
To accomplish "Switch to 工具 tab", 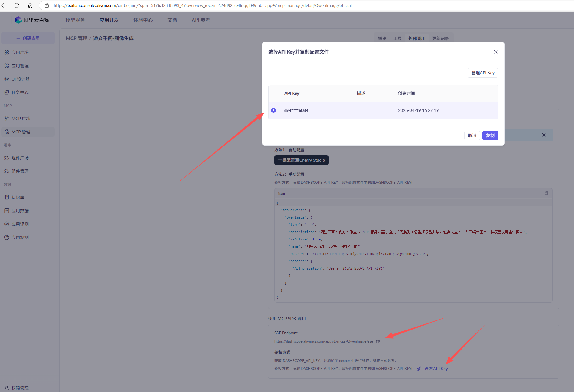I will point(397,39).
